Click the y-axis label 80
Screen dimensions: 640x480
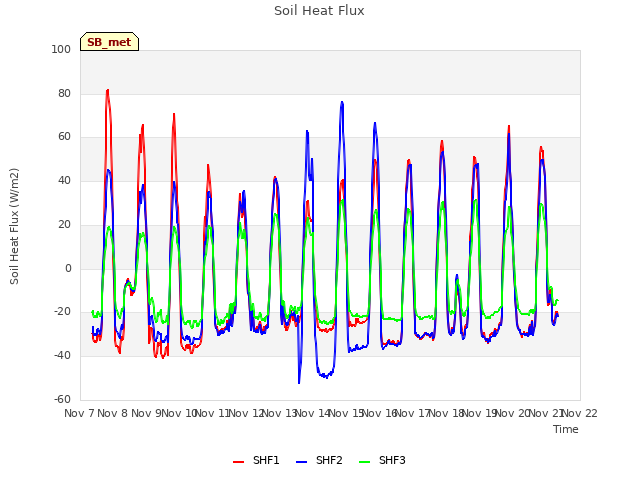[x=64, y=93]
